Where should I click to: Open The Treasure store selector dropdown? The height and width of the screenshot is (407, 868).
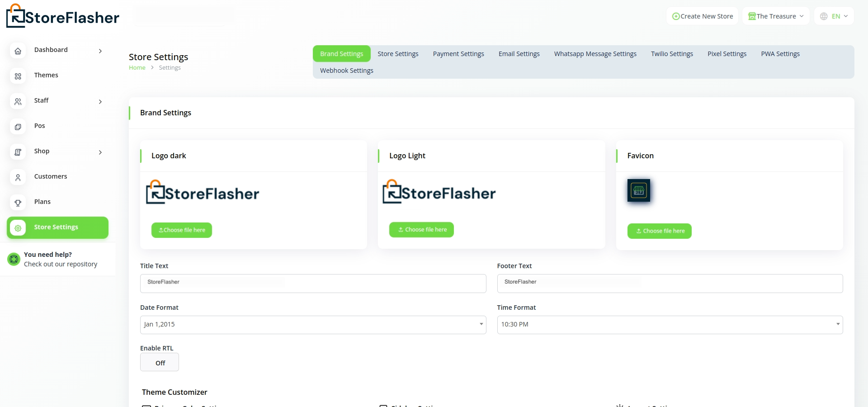tap(776, 16)
